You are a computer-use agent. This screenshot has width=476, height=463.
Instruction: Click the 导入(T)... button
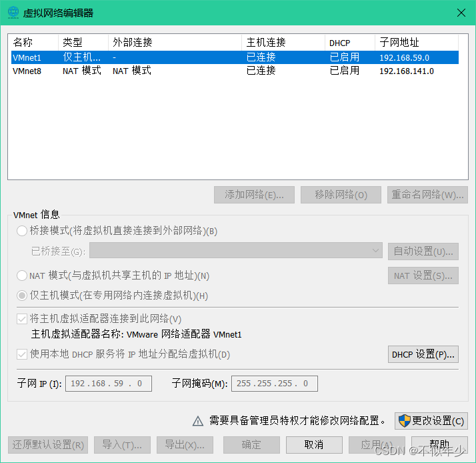[122, 445]
